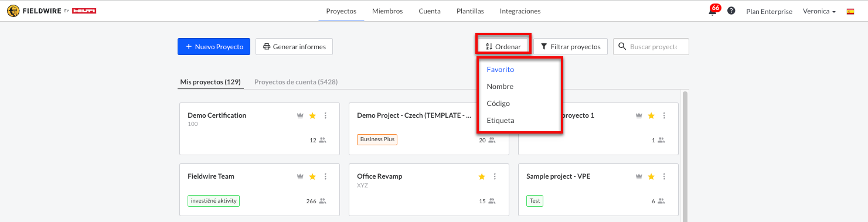Open three-dot menu on Office Revamp card
Screen dimensions: 868x222
point(495,176)
